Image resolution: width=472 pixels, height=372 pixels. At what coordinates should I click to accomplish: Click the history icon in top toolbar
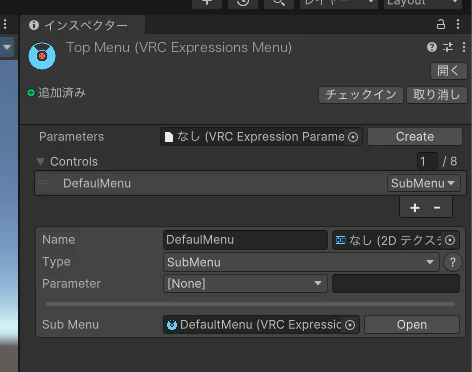(243, 3)
